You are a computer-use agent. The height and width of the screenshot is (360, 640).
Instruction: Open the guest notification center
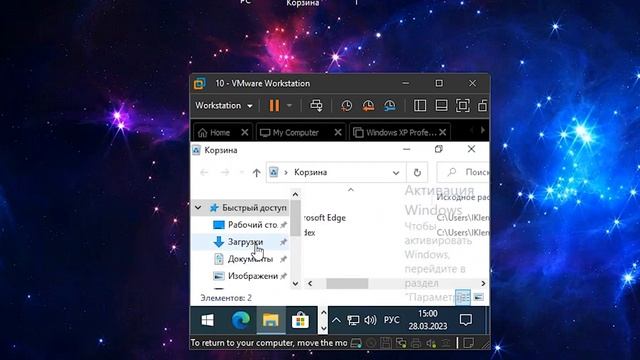click(x=466, y=320)
